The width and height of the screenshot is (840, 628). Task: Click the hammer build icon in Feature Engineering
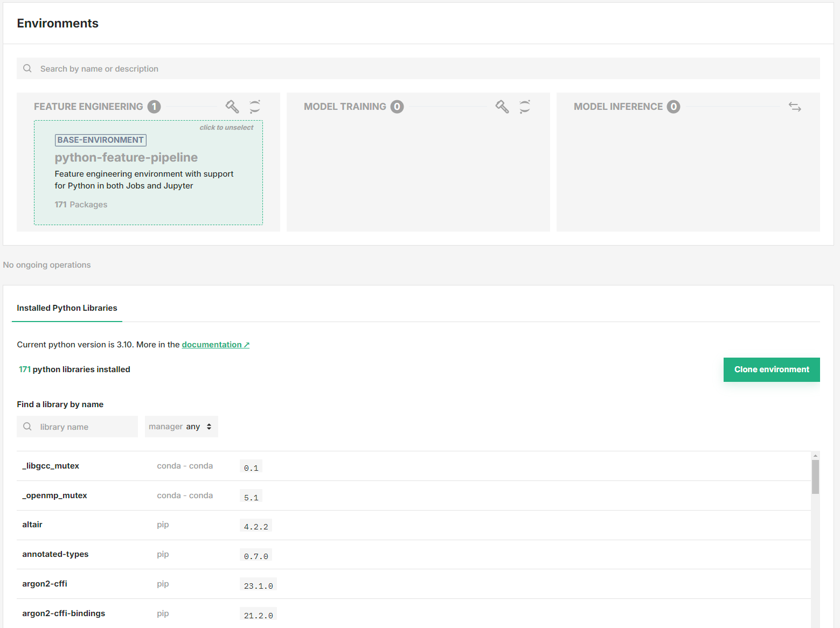tap(232, 107)
